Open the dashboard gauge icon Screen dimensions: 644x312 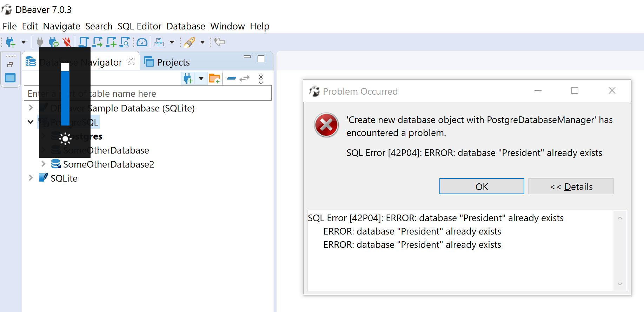(x=142, y=42)
